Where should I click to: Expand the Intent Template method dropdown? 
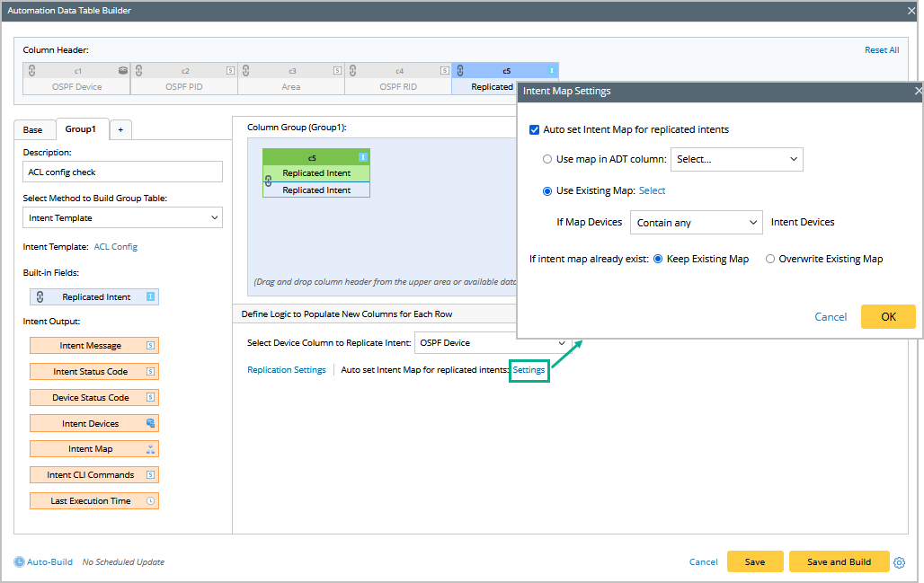click(122, 217)
